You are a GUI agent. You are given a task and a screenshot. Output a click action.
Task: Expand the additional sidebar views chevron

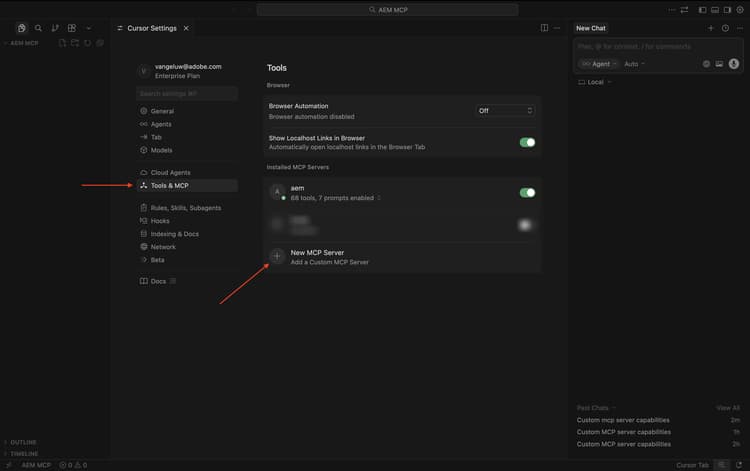[x=88, y=28]
